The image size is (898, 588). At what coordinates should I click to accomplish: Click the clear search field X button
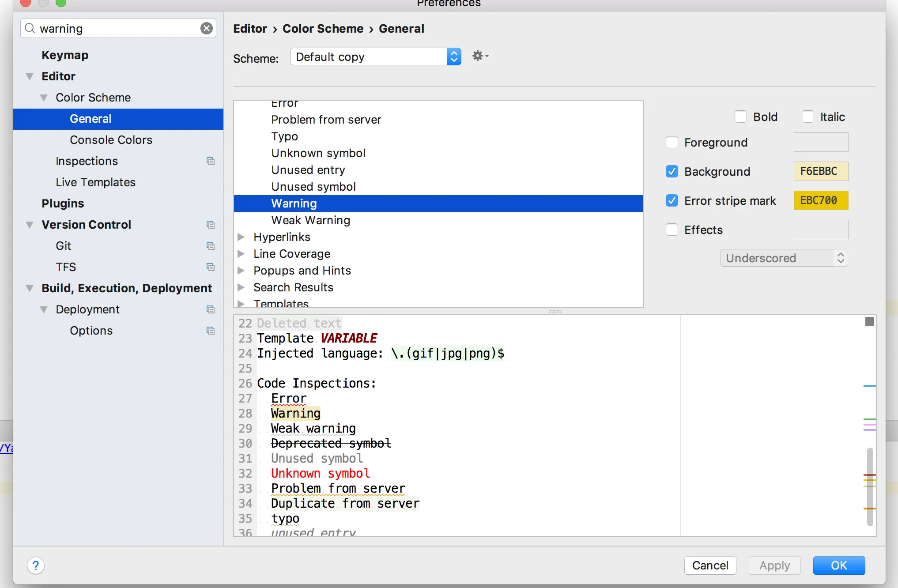tap(208, 27)
